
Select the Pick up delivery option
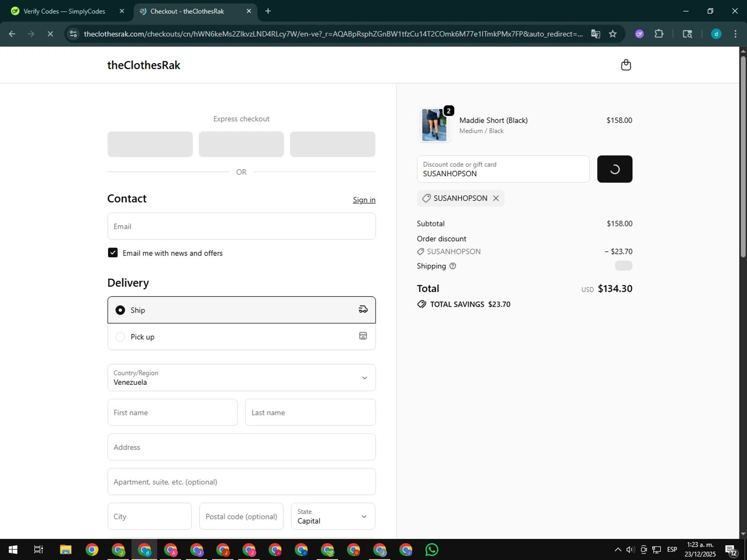[242, 336]
